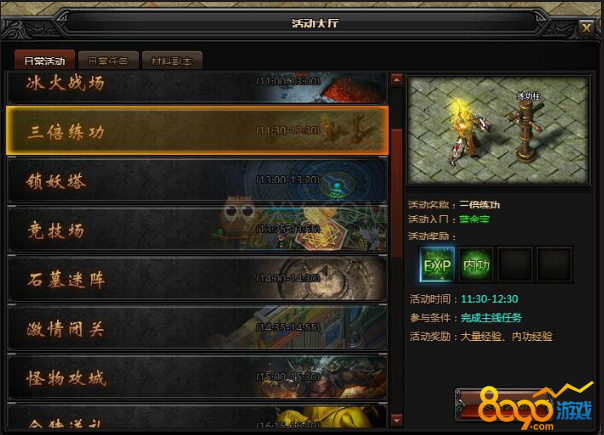Screen dimensions: 604x435
Task: Open the 怪物攻城 activity entry
Action: [197, 378]
